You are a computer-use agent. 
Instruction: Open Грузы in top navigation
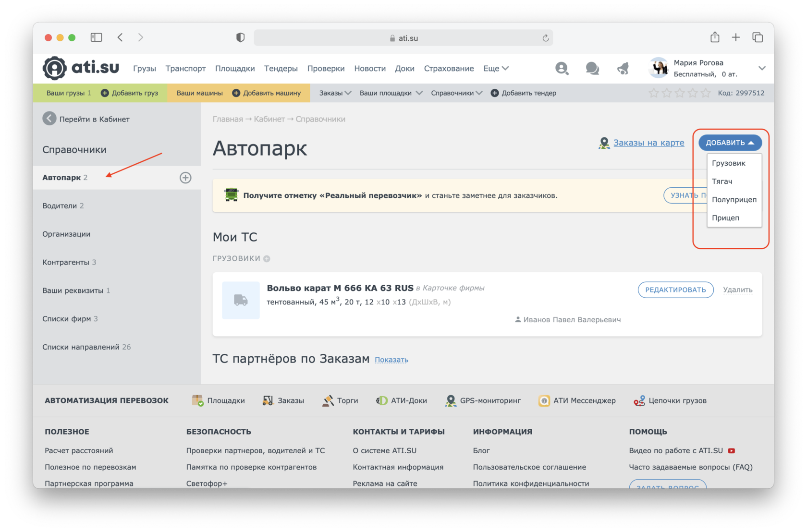145,68
